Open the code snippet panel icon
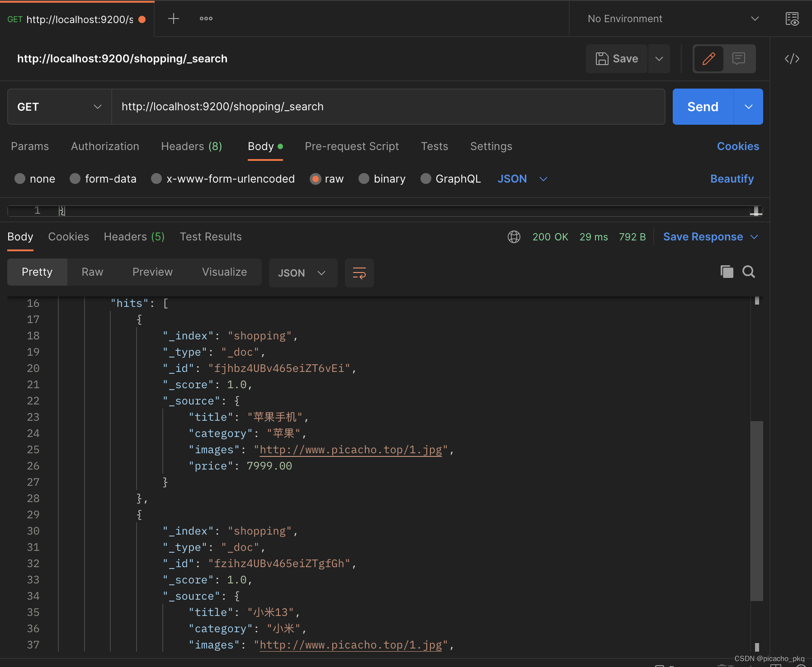812x667 pixels. pos(792,59)
